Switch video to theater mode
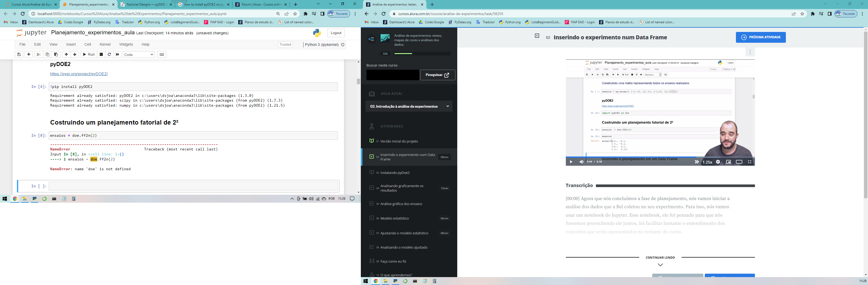The width and height of the screenshot is (868, 285). click(739, 162)
